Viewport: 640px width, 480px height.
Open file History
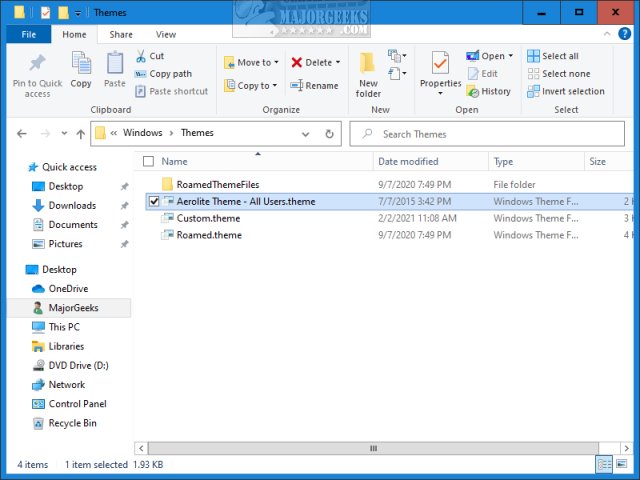[489, 91]
